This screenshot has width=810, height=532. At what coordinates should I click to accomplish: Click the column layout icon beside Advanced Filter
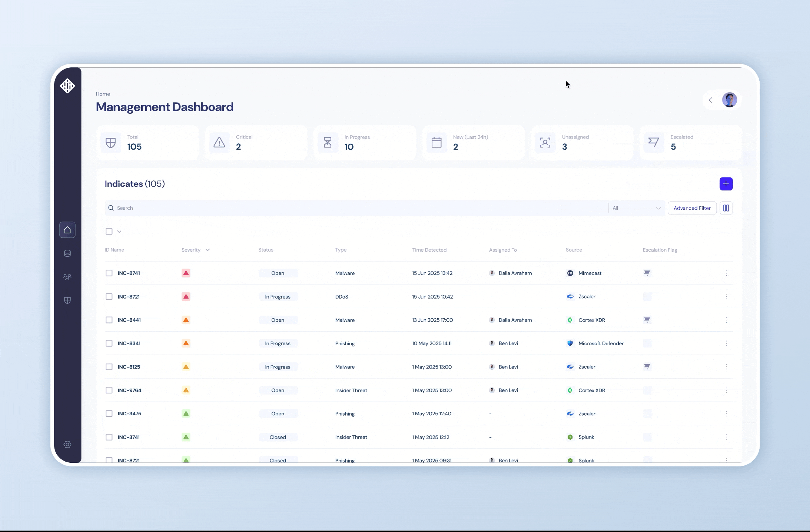click(x=726, y=208)
